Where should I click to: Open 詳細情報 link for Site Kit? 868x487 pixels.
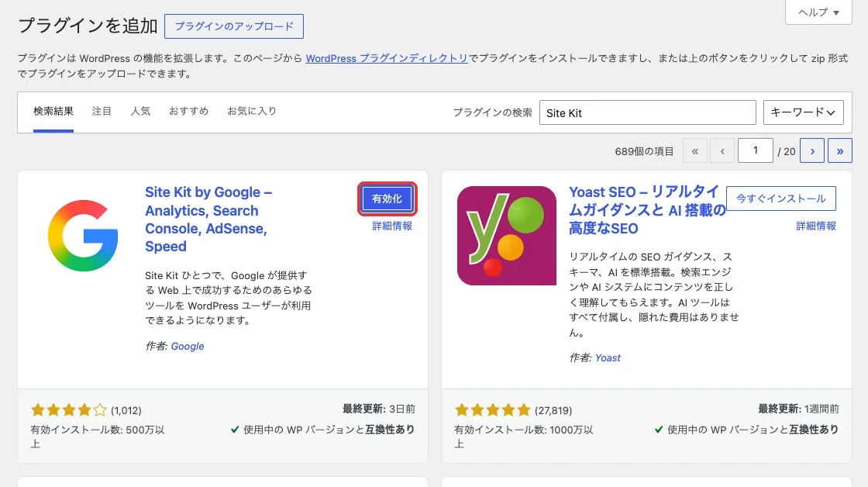[x=392, y=226]
